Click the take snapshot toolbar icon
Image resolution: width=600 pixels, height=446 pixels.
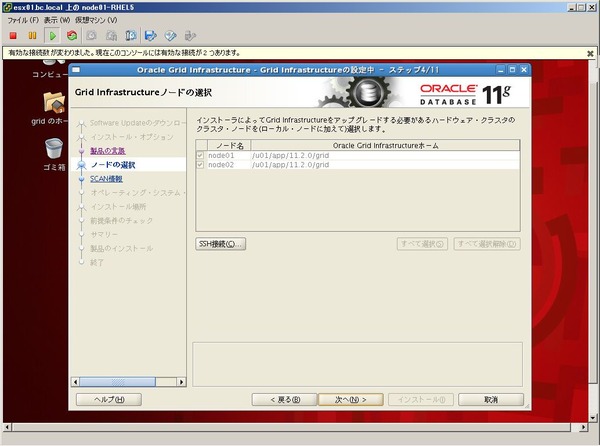(x=91, y=36)
